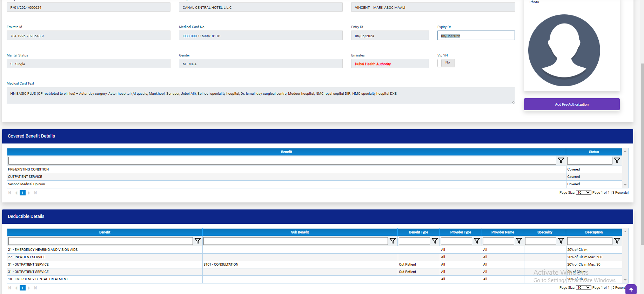Click the Sub Benefit filter icon

click(393, 241)
